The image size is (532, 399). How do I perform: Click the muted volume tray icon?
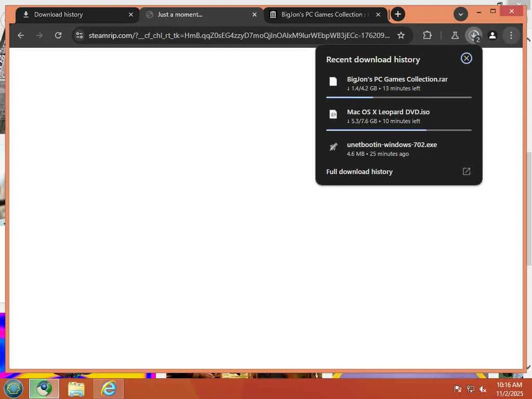(x=483, y=389)
